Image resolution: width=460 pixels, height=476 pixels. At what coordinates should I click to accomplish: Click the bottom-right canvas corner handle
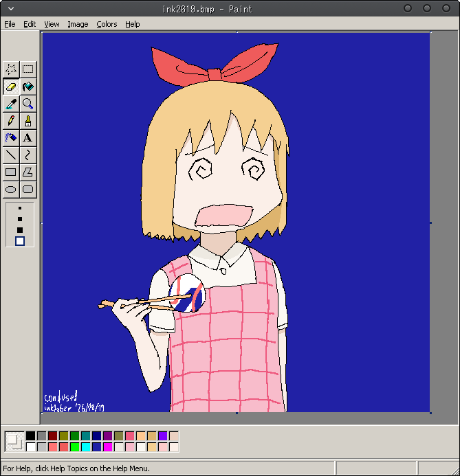pyautogui.click(x=431, y=413)
